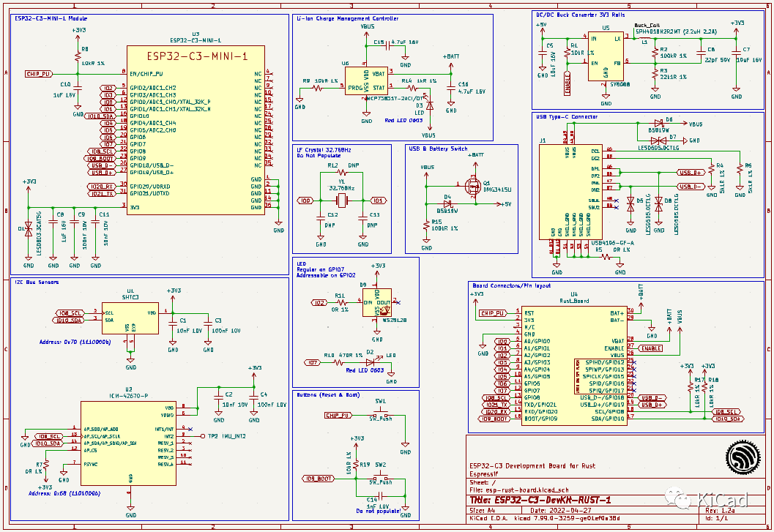The height and width of the screenshot is (532, 774).
Task: Click the 'ESP32-C3-MINI-1 Module' section title
Action: click(x=51, y=18)
